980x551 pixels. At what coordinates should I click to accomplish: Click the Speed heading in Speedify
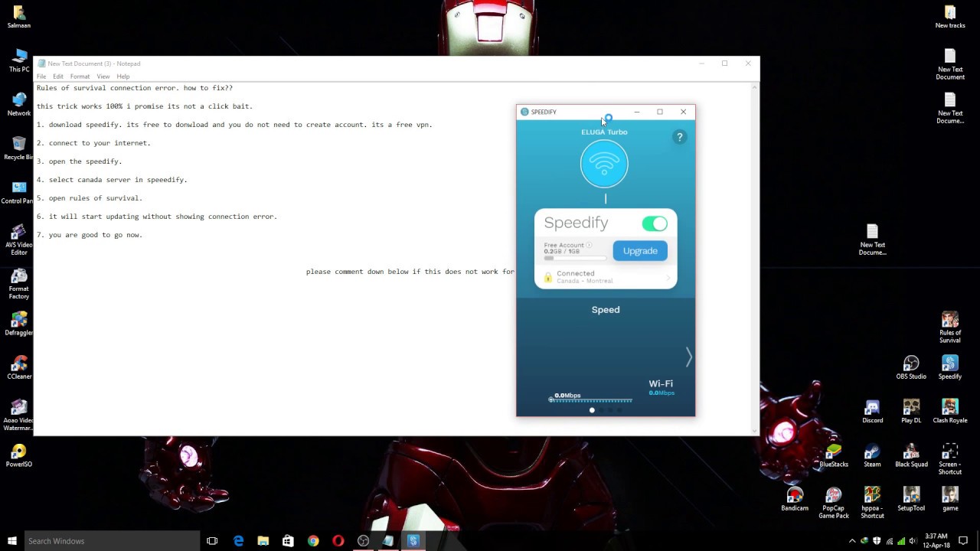[x=606, y=310]
